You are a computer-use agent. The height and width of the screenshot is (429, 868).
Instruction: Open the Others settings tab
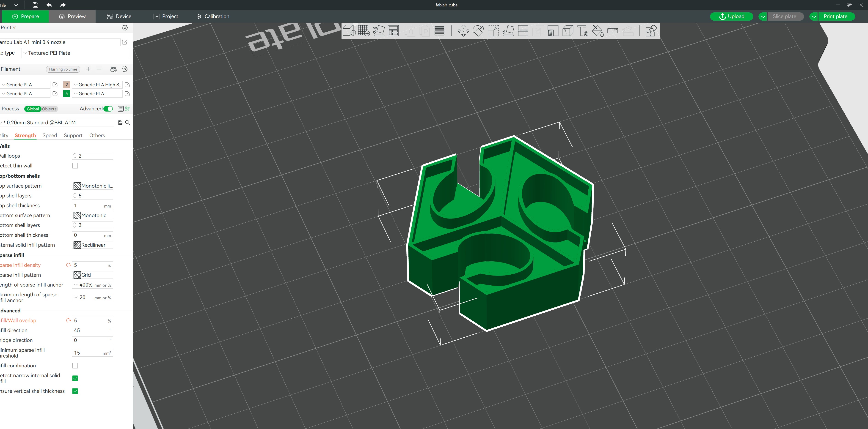click(97, 135)
